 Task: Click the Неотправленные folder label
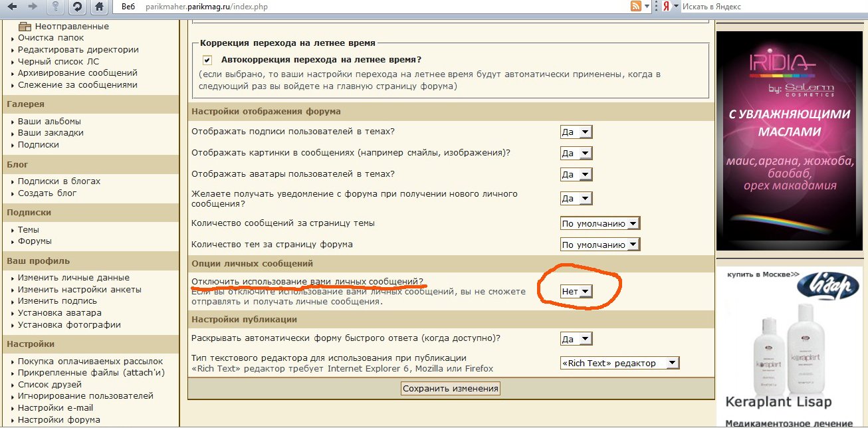(72, 27)
